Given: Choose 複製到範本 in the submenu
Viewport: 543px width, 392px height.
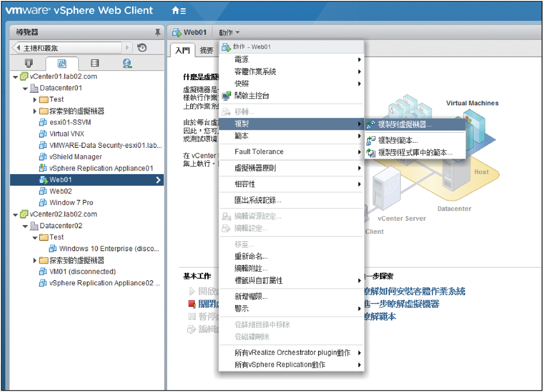Looking at the screenshot, I should (x=415, y=141).
